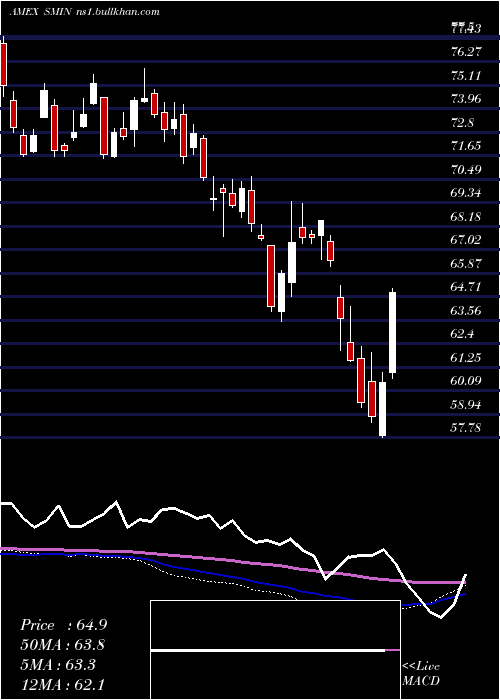Click the 61.25 price axis label
Viewport: 500px width, 700px height.
click(466, 357)
